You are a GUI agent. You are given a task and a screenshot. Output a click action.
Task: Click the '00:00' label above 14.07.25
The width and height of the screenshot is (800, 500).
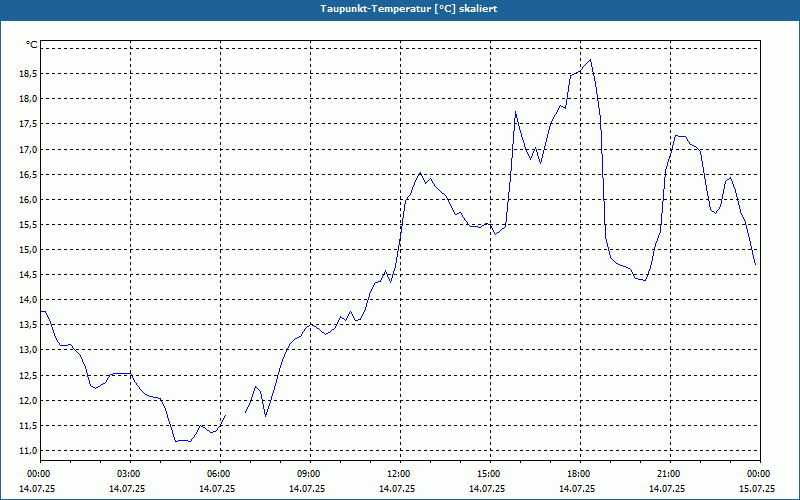(x=40, y=474)
